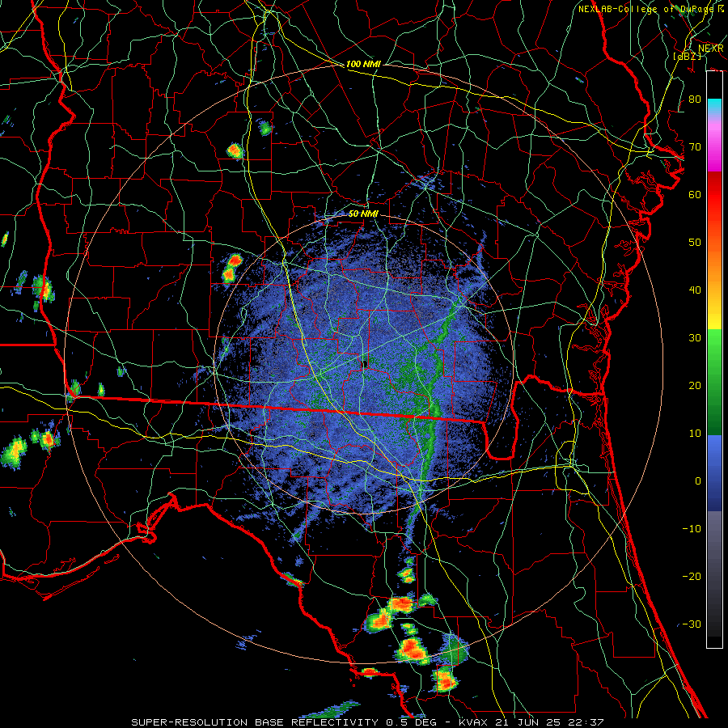
Task: Click the "SUPER-RESOLUTION BASE REFLECTIVITY" product title
Action: pos(256,722)
